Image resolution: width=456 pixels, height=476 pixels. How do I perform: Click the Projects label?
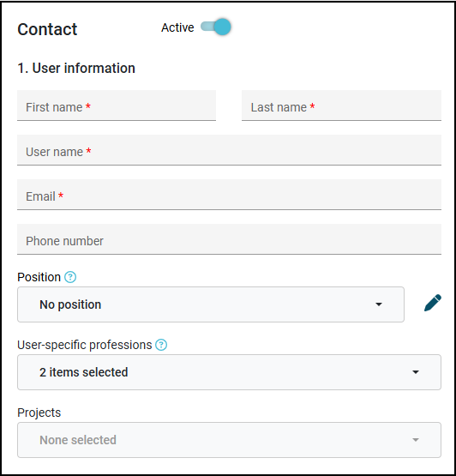[x=39, y=413]
